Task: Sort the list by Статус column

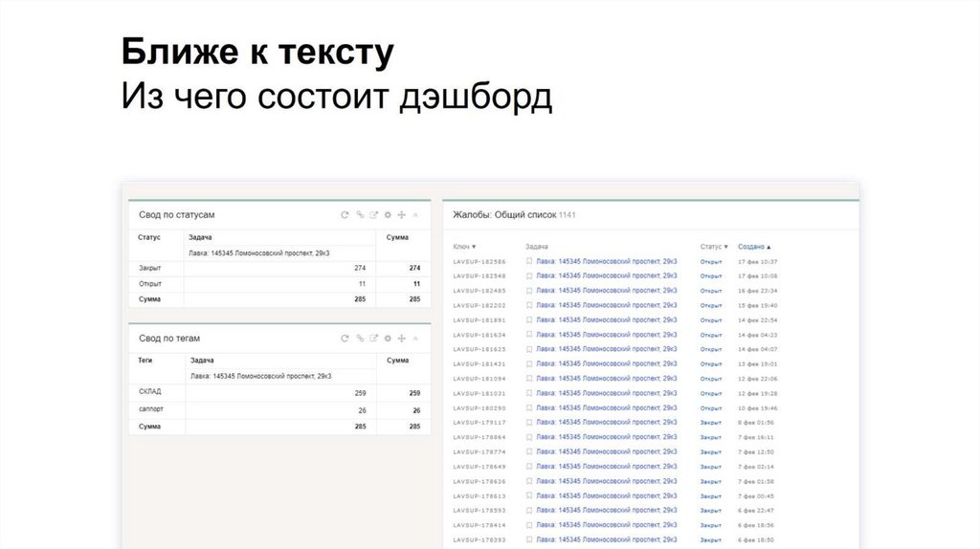Action: (x=713, y=247)
